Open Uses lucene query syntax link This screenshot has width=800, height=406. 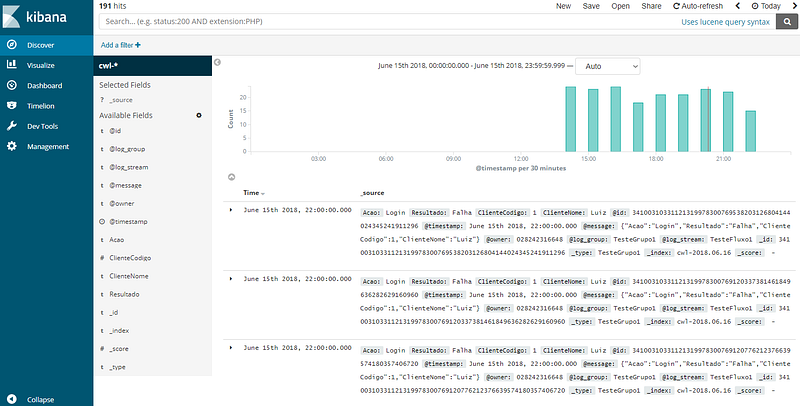[x=726, y=22]
